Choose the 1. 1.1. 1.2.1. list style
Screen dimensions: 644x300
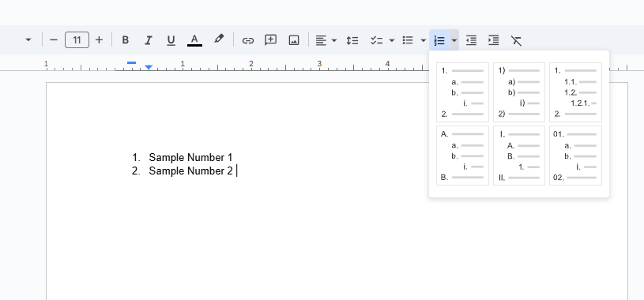(x=575, y=92)
